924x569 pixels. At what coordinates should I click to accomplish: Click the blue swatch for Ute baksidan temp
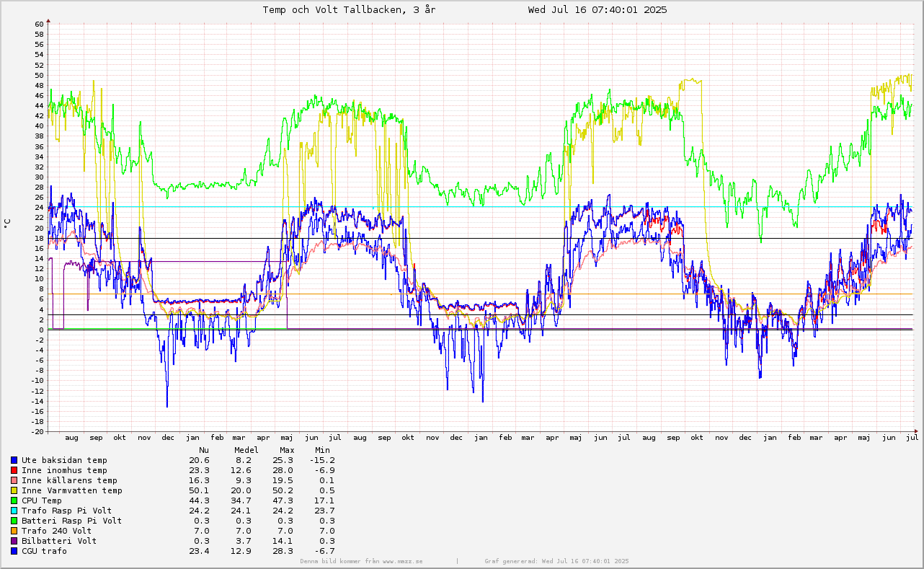(x=14, y=460)
